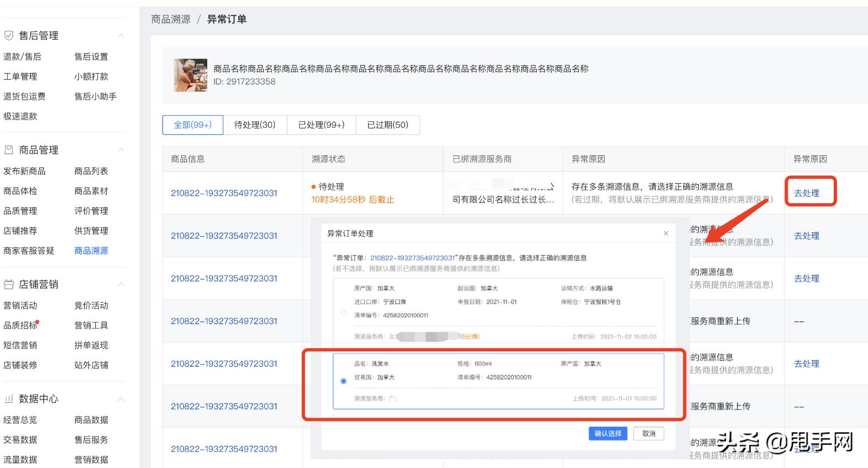
Task: Select 商品溯源 in sidebar
Action: click(x=91, y=251)
